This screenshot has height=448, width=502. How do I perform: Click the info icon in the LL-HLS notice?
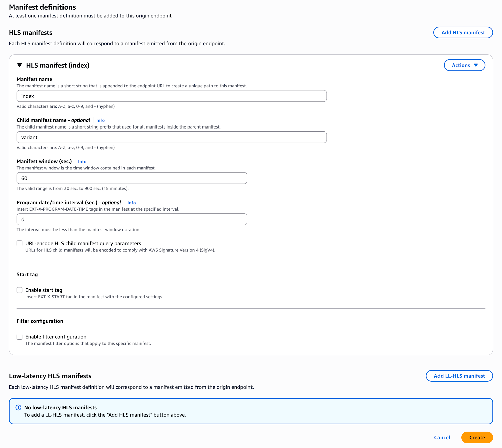tap(18, 407)
